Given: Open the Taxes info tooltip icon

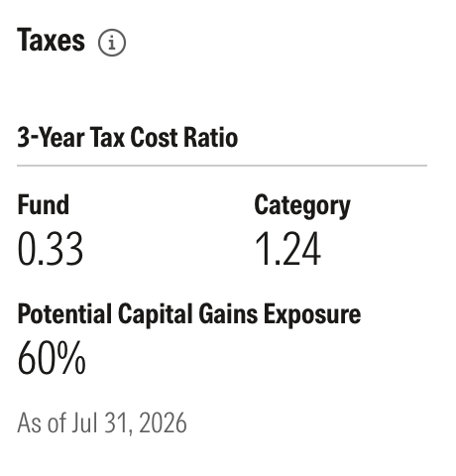Looking at the screenshot, I should (112, 43).
